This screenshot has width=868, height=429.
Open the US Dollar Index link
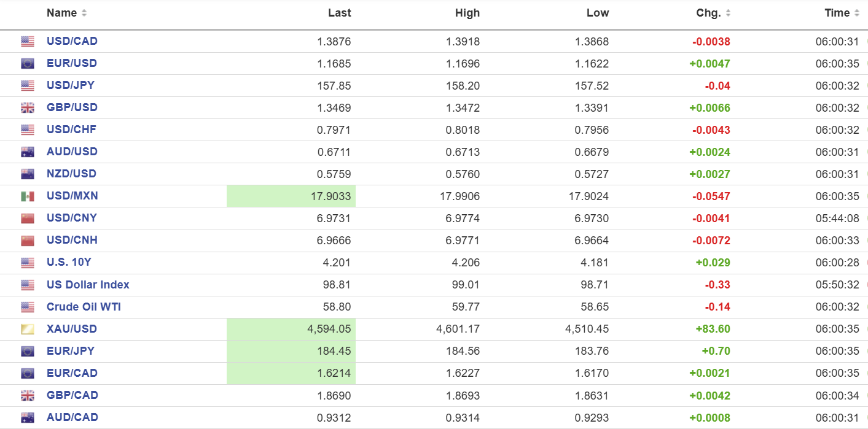(x=88, y=285)
